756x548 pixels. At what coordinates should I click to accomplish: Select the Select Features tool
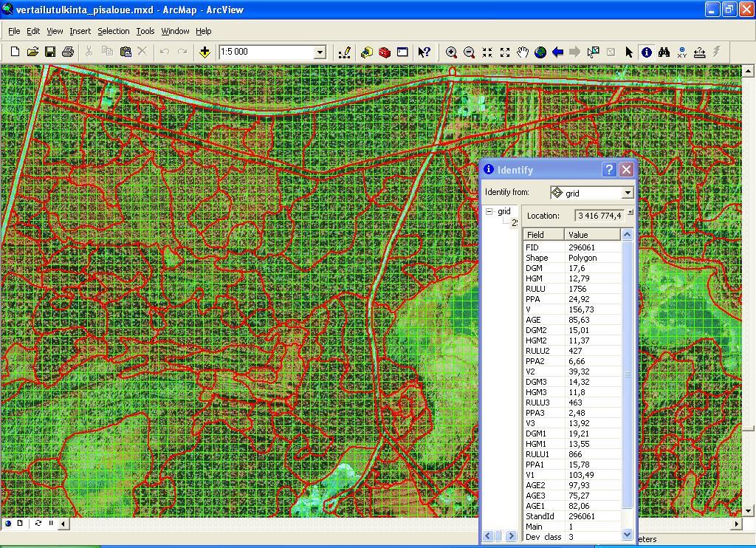click(x=593, y=52)
